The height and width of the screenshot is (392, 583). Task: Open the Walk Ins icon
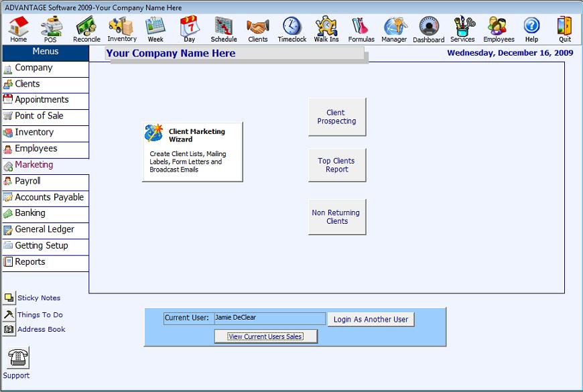point(326,29)
